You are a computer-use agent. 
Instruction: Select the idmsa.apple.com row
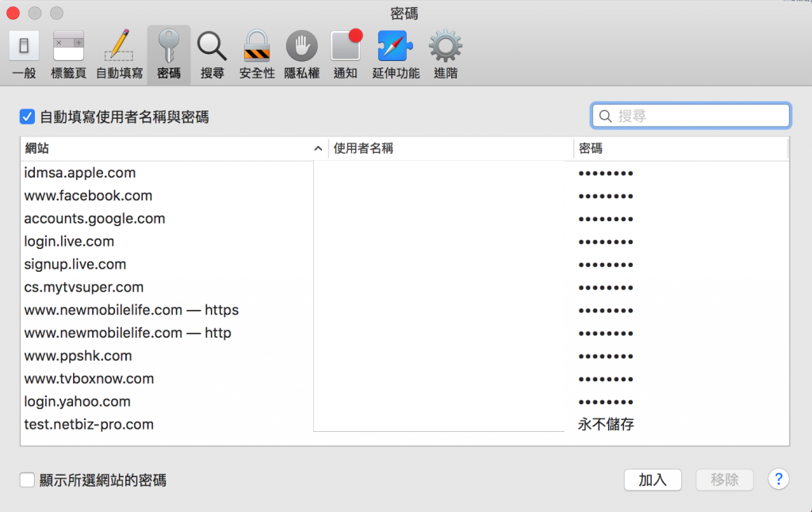(404, 173)
